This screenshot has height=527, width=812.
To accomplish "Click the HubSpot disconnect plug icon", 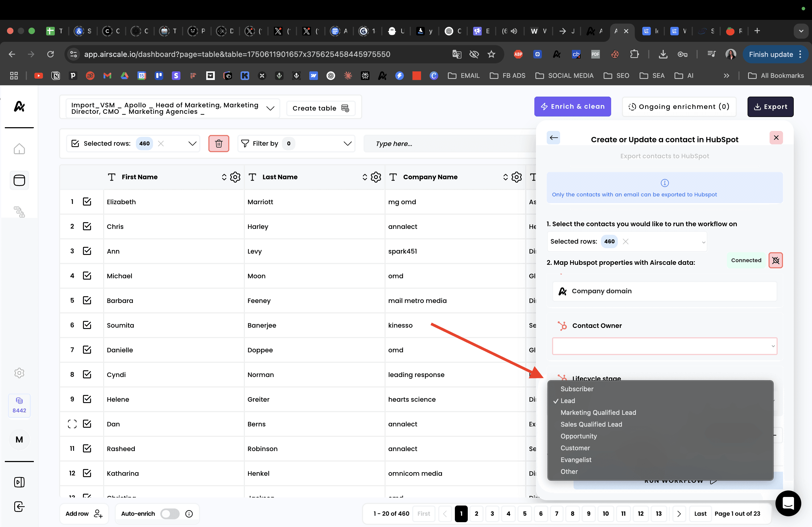I will click(775, 261).
